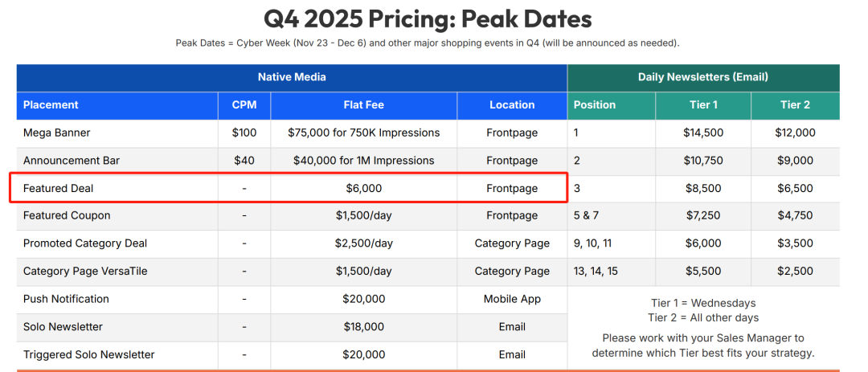The height and width of the screenshot is (372, 868).
Task: Click the Position column header
Action: [x=595, y=104]
